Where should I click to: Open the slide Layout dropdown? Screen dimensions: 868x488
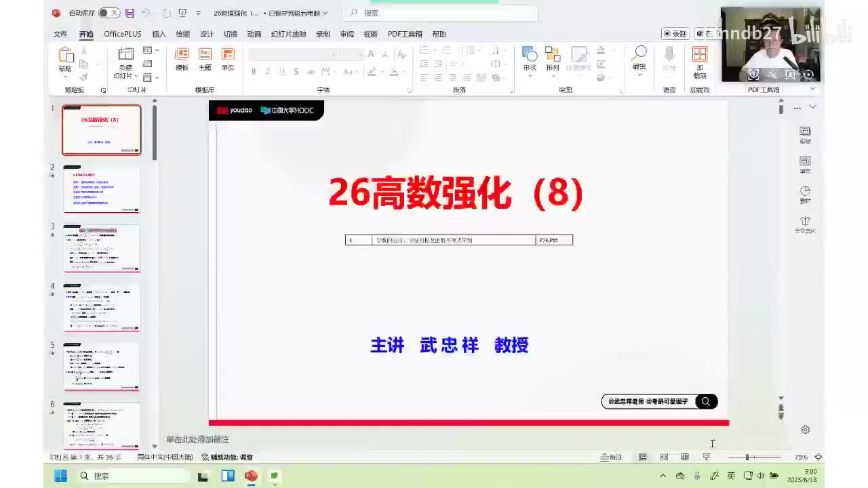coord(151,51)
